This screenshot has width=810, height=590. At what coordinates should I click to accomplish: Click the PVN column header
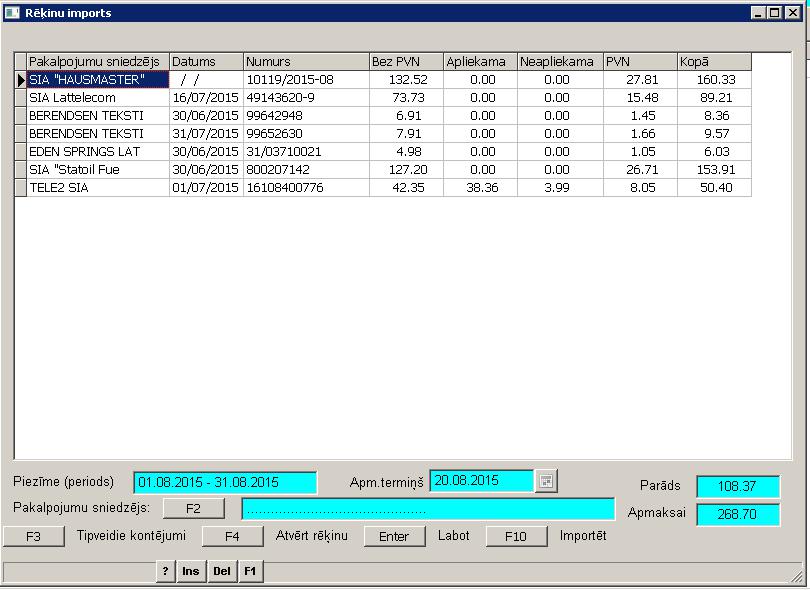641,61
